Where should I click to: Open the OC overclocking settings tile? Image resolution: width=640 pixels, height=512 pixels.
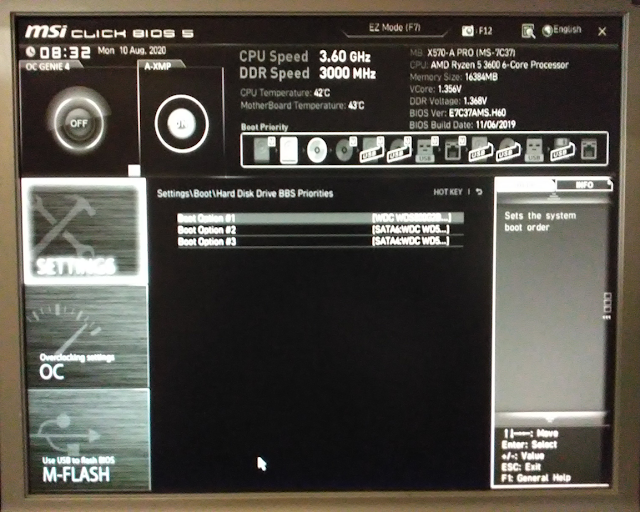coord(87,336)
